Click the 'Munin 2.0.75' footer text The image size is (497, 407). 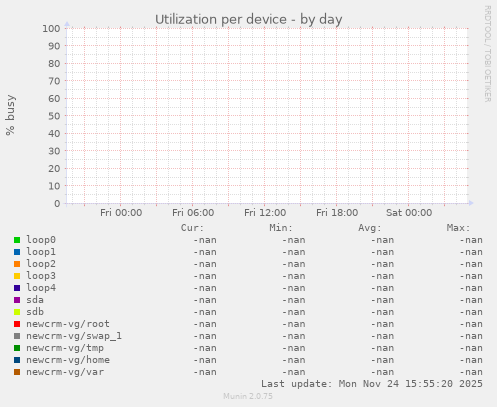point(248,396)
